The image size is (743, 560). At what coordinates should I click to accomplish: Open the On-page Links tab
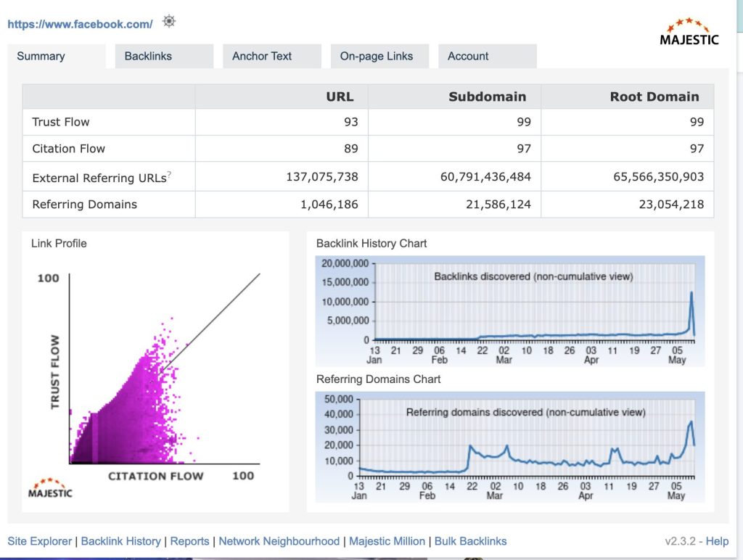coord(379,57)
